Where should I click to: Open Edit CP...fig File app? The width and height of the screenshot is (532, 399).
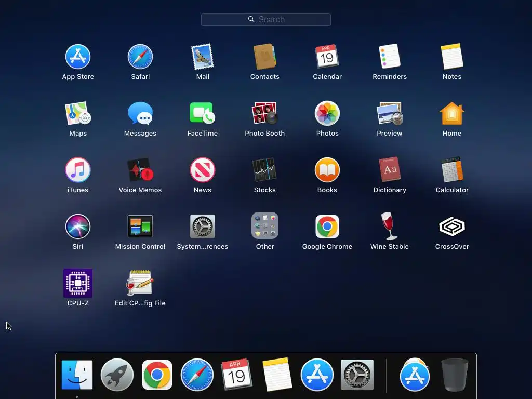[x=140, y=283]
